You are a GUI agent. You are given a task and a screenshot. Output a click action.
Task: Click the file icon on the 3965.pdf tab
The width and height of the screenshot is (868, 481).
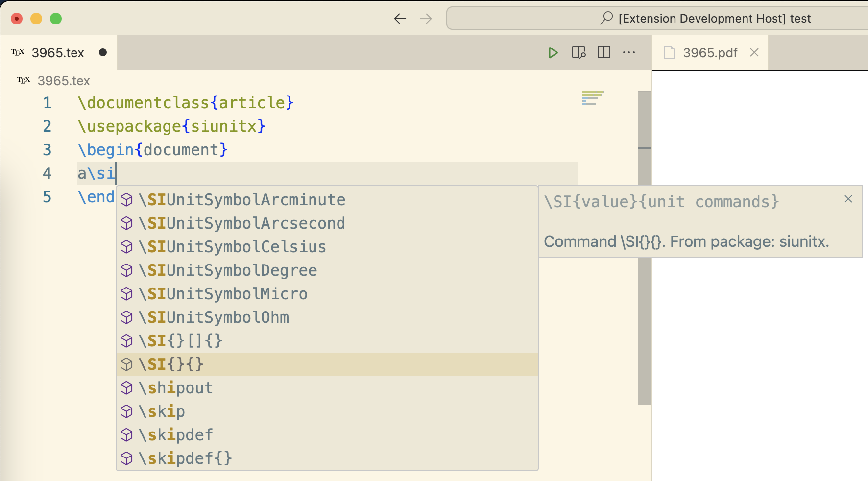669,52
